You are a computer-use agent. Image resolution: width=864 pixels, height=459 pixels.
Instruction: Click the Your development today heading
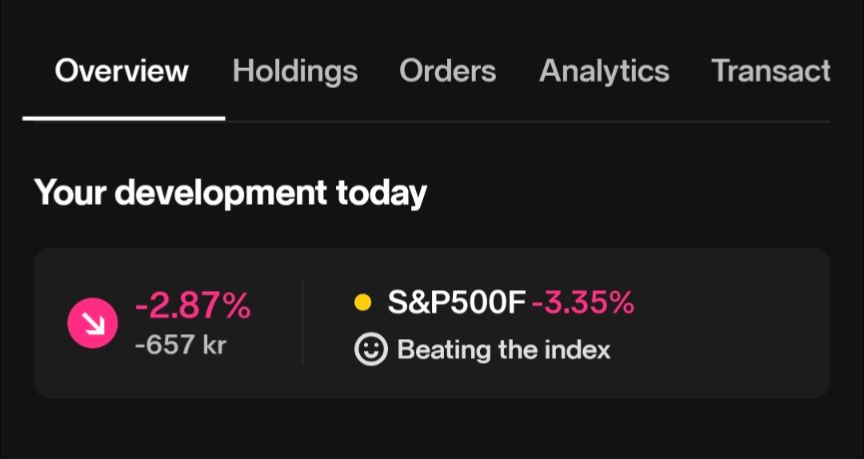click(x=230, y=192)
